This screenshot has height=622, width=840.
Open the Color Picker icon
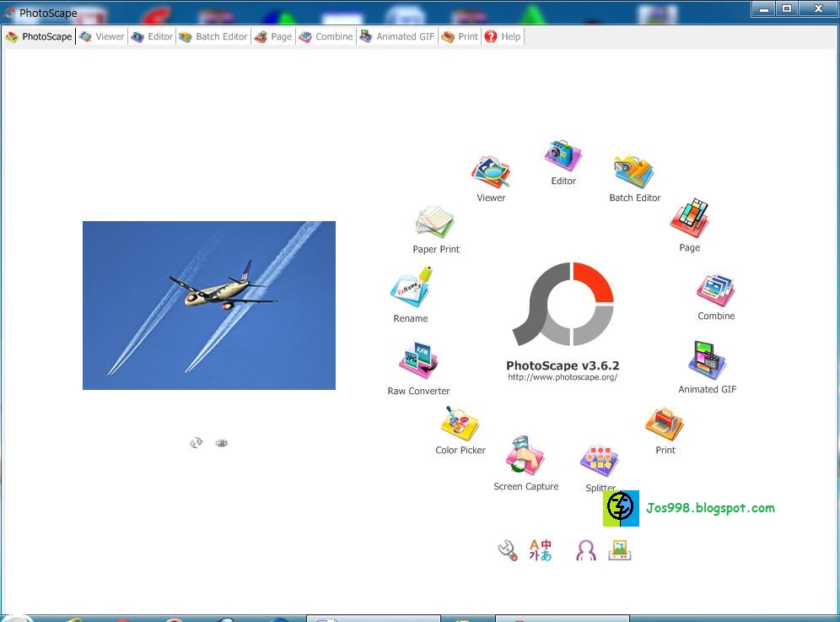(x=460, y=424)
